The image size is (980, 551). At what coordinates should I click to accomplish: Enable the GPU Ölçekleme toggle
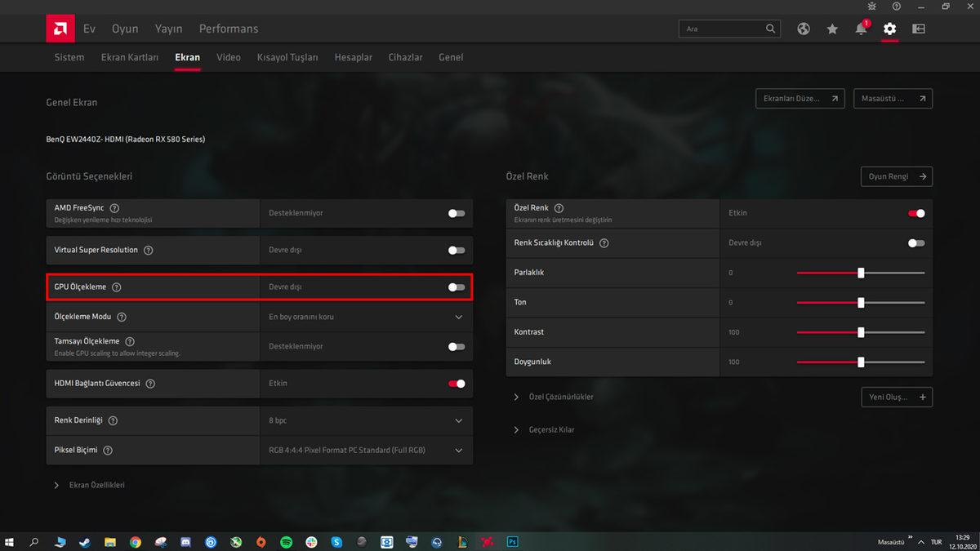pos(455,287)
